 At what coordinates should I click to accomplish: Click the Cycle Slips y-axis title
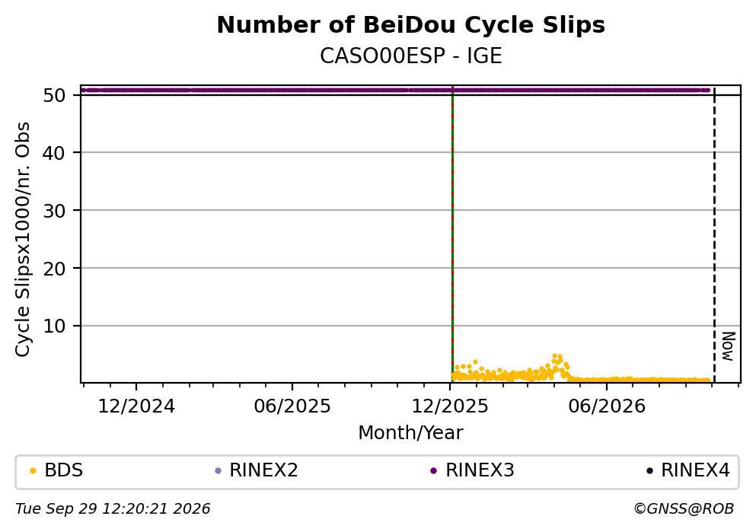23,240
